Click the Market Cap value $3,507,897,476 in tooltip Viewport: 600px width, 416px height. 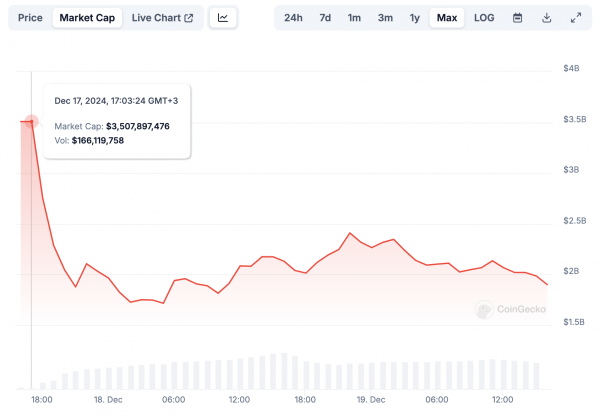138,126
